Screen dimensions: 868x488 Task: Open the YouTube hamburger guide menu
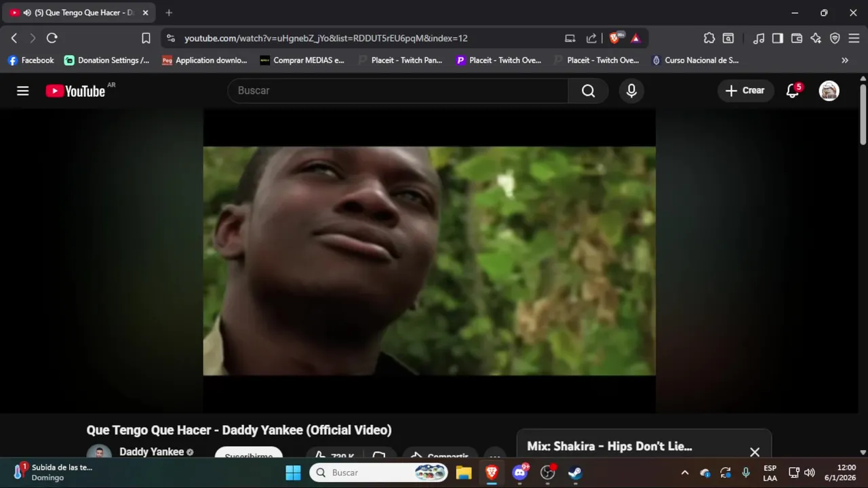(x=23, y=91)
